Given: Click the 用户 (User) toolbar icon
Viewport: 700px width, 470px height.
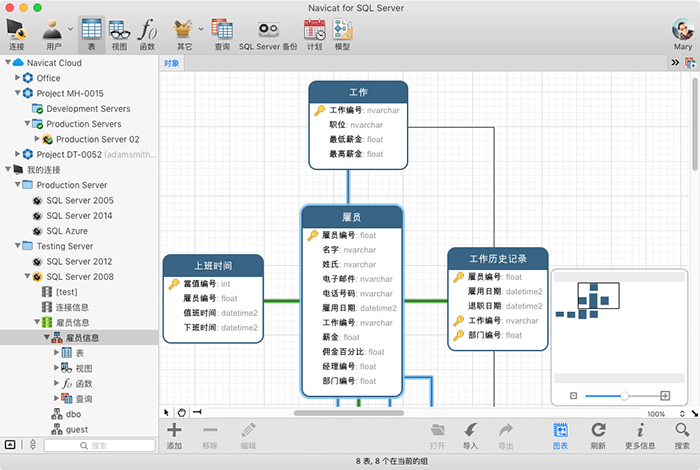Looking at the screenshot, I should pos(53,29).
